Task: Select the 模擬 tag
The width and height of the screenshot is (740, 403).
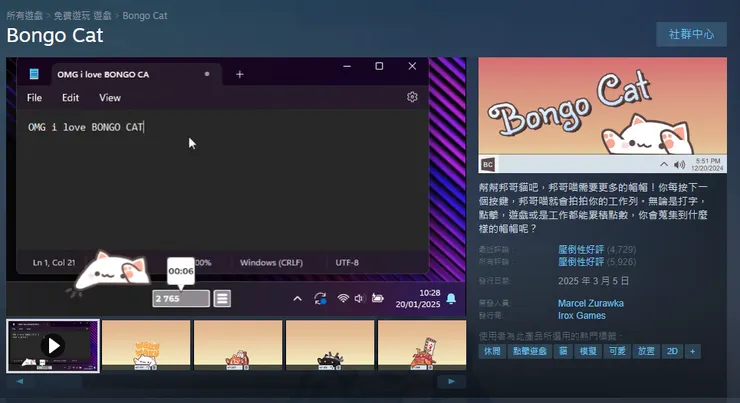Action: (x=588, y=351)
